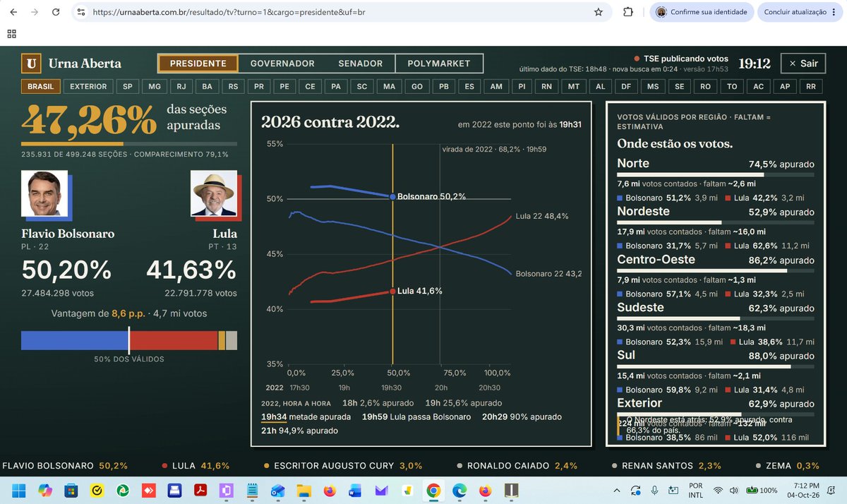The image size is (847, 504).
Task: Filter results by DF state
Action: pyautogui.click(x=625, y=87)
